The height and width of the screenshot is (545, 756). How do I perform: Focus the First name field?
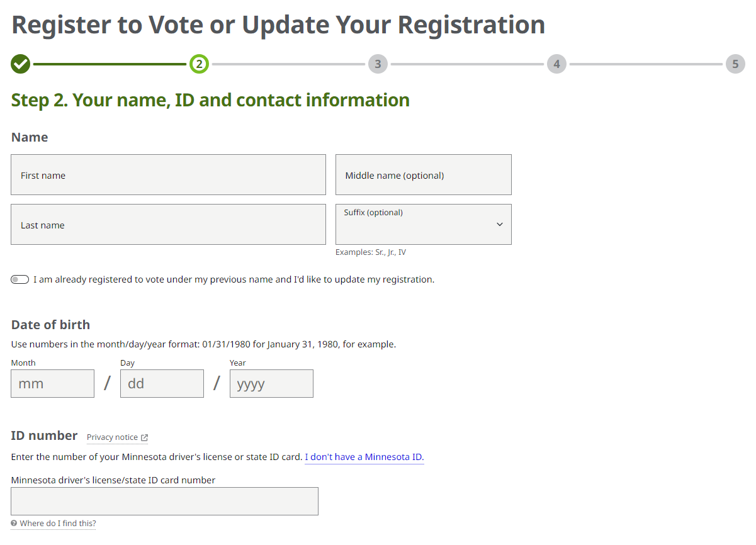(x=168, y=175)
